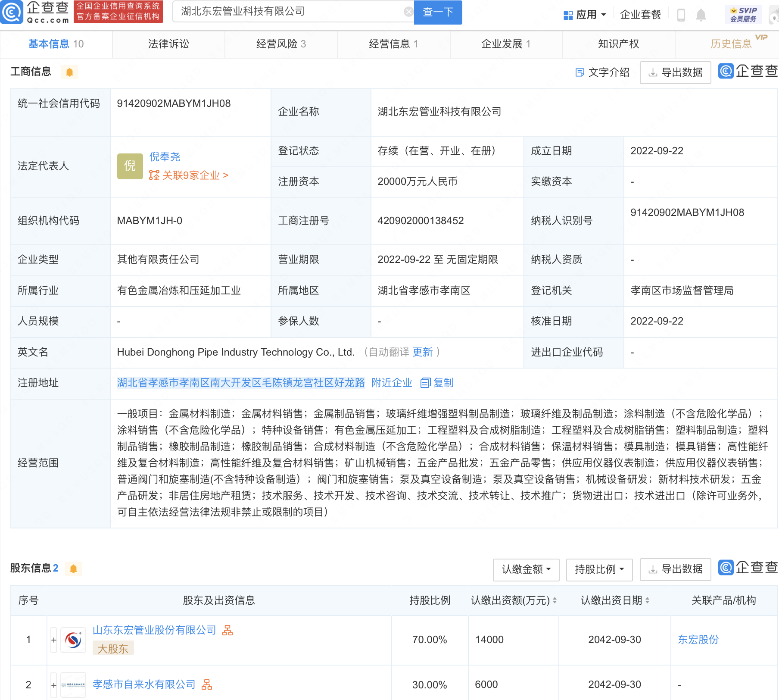Screen dimensions: 779x700
Task: Open equity structure icon for 山东东宏管业
Action: [x=227, y=630]
